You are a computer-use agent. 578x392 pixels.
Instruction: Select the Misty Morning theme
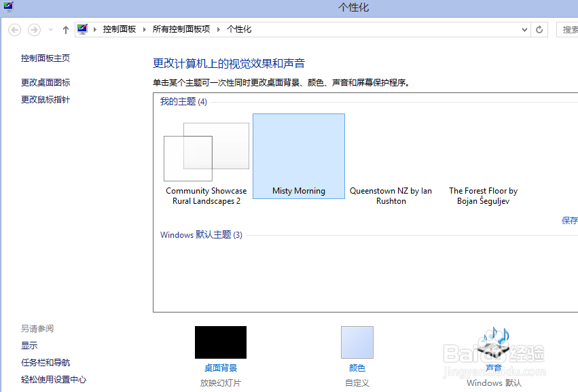(299, 156)
